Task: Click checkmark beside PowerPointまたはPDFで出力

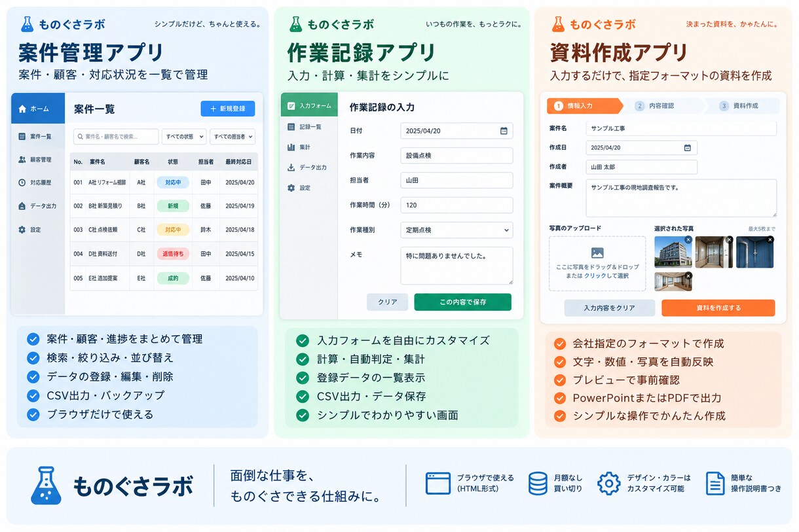Action: pos(560,398)
